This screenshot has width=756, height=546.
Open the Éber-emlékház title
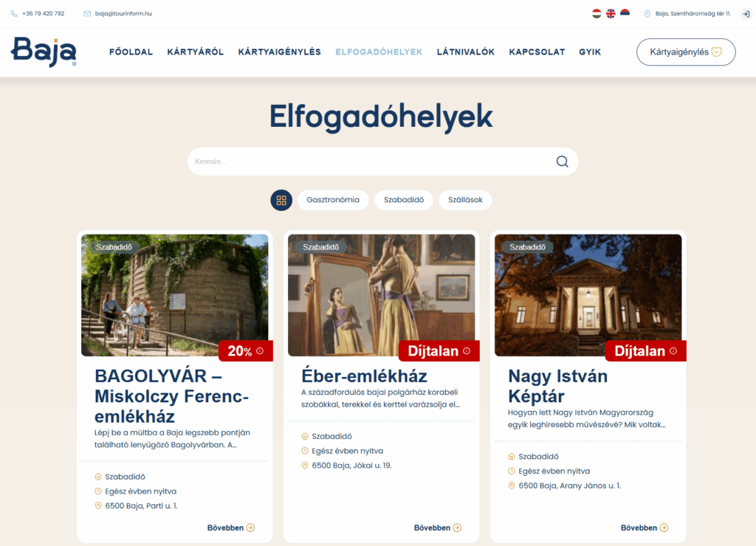[364, 376]
